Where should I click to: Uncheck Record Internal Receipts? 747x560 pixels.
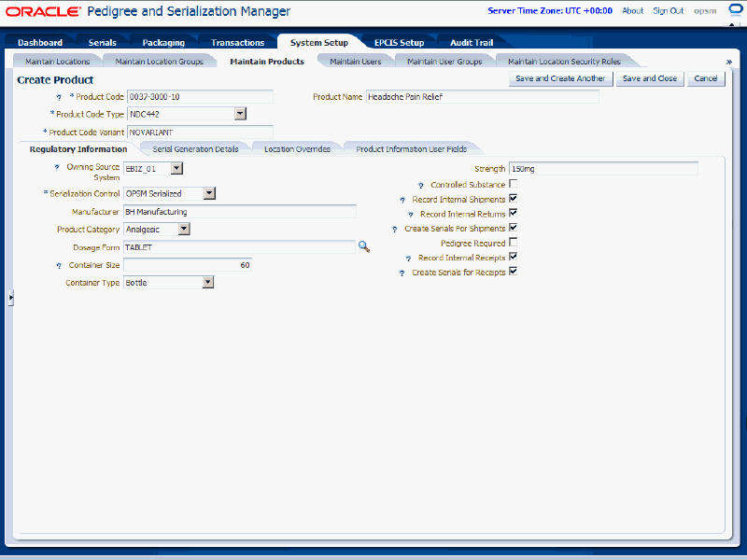click(513, 258)
